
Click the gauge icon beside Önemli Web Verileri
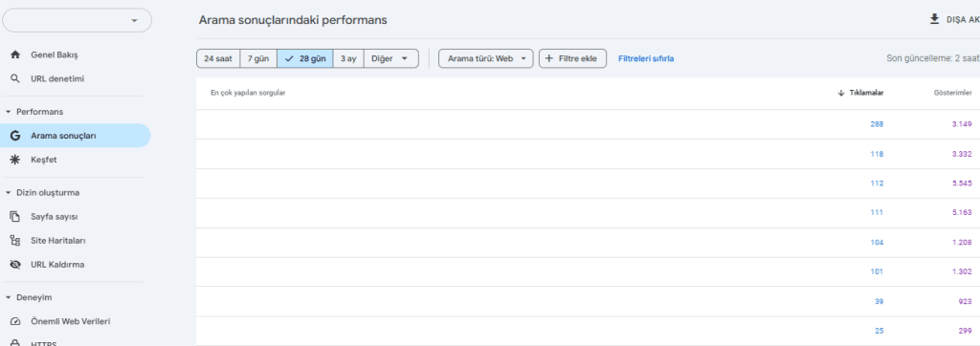[x=15, y=321]
